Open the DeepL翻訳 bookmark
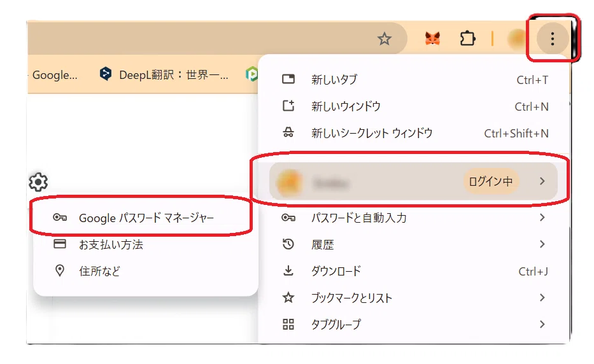 point(164,74)
